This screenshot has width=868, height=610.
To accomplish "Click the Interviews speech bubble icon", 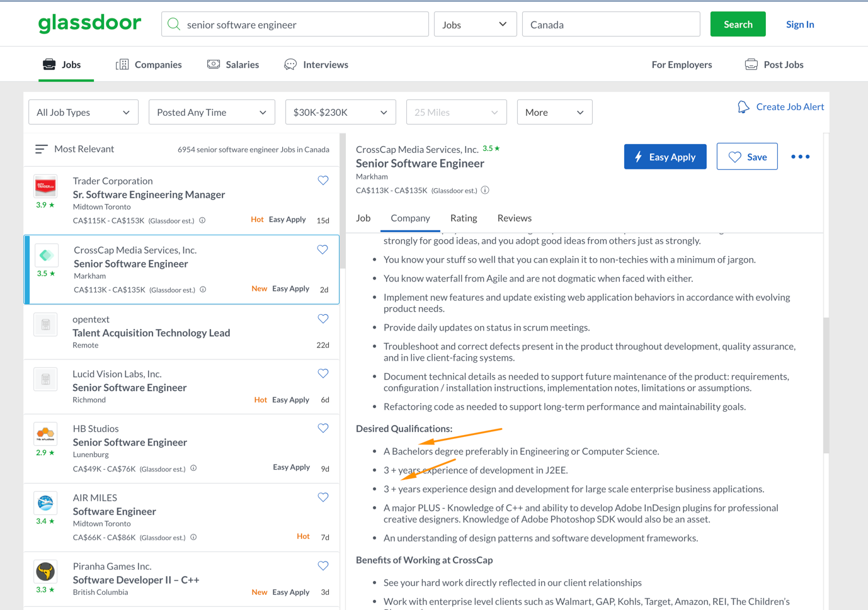I will [x=290, y=64].
